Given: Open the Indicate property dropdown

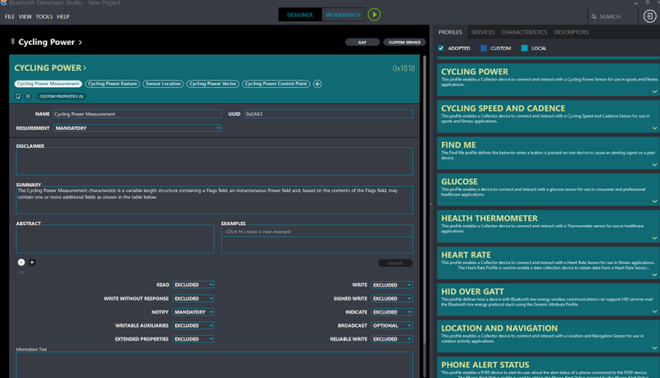Looking at the screenshot, I should click(391, 312).
